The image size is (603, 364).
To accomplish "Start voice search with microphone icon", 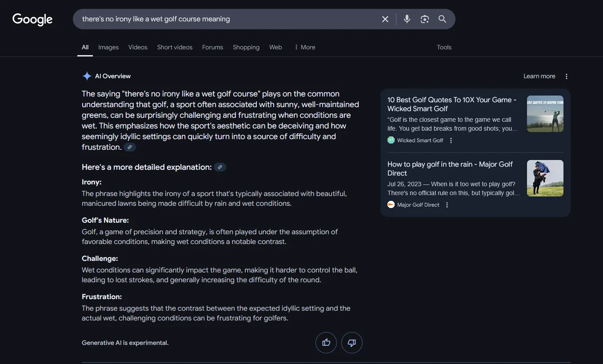I will coord(407,19).
